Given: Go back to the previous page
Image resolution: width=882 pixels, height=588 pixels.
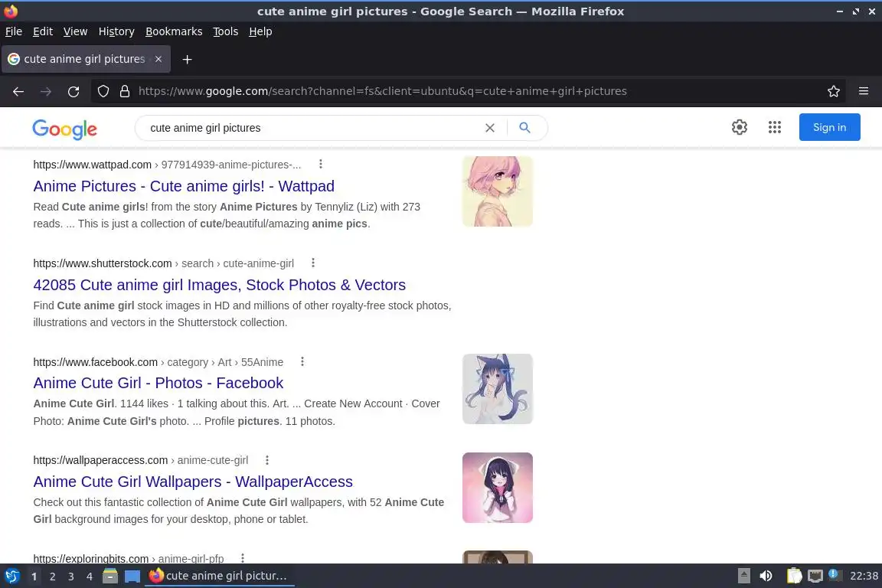Looking at the screenshot, I should (x=18, y=91).
